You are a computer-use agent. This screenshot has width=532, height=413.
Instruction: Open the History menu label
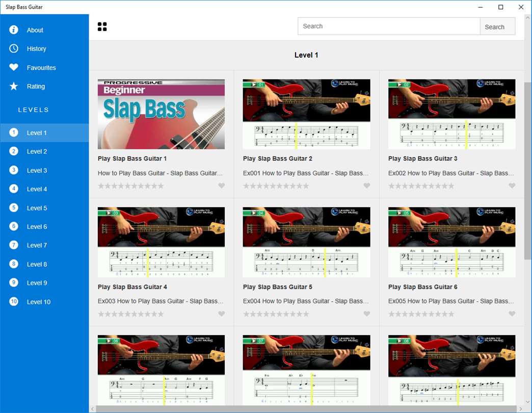click(36, 49)
